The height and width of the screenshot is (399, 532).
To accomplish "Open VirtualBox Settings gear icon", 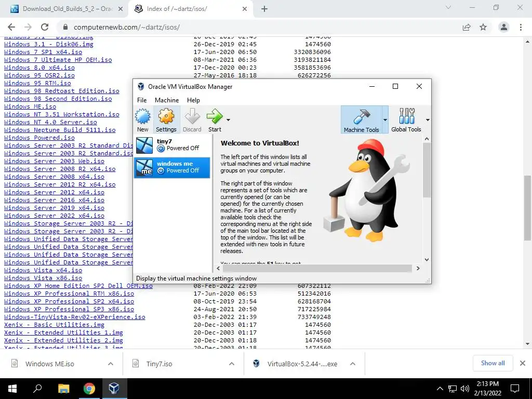I will pyautogui.click(x=166, y=120).
